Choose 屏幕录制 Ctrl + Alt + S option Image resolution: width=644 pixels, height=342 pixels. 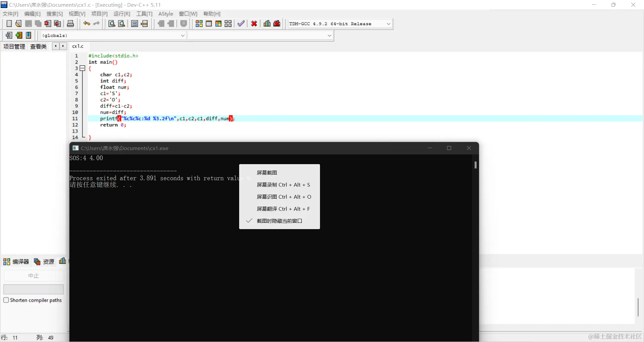pos(279,185)
